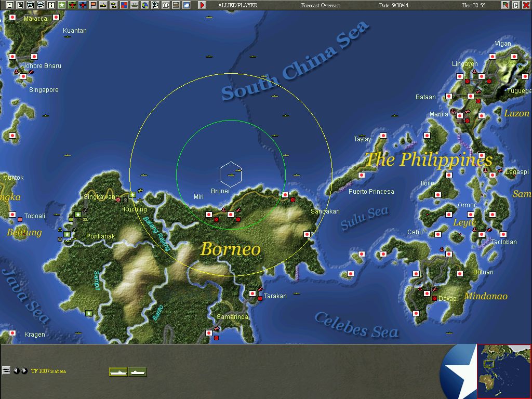Select the second ship silhouette in panel
Viewport: 532px width, 399px height.
pyautogui.click(x=137, y=372)
